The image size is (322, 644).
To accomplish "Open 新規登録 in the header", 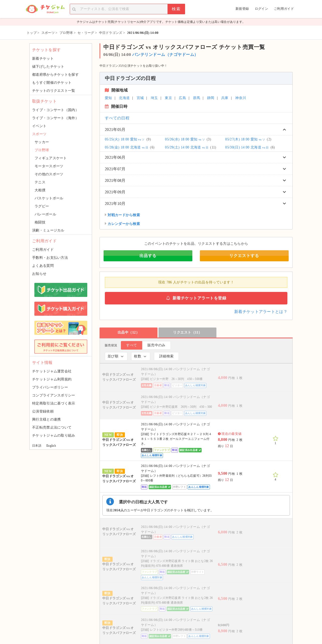I will click(x=242, y=9).
